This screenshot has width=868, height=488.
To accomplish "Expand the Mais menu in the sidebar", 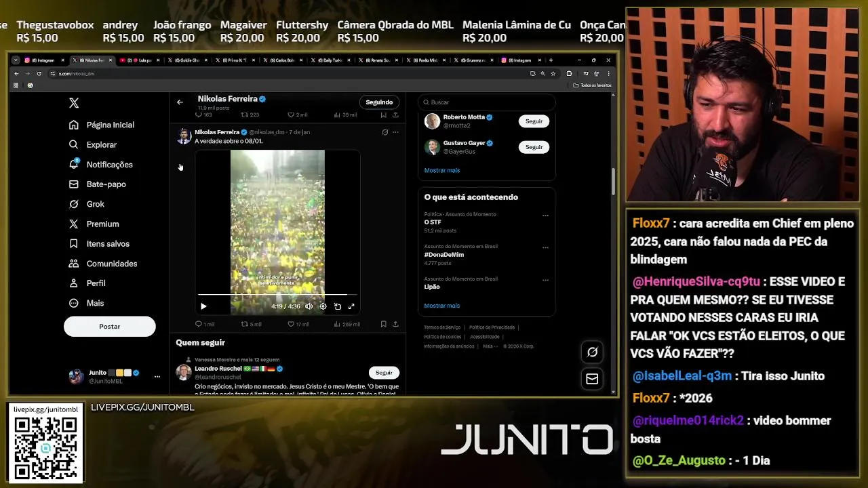I will 87,303.
